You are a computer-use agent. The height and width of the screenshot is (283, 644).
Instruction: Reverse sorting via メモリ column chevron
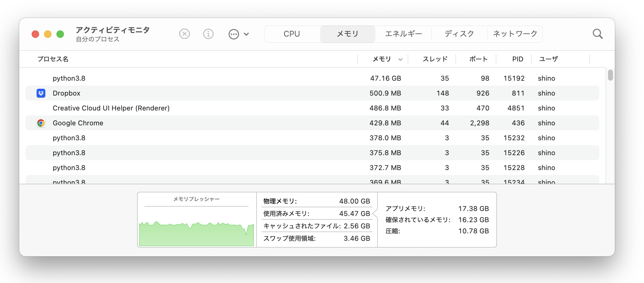[x=400, y=59]
